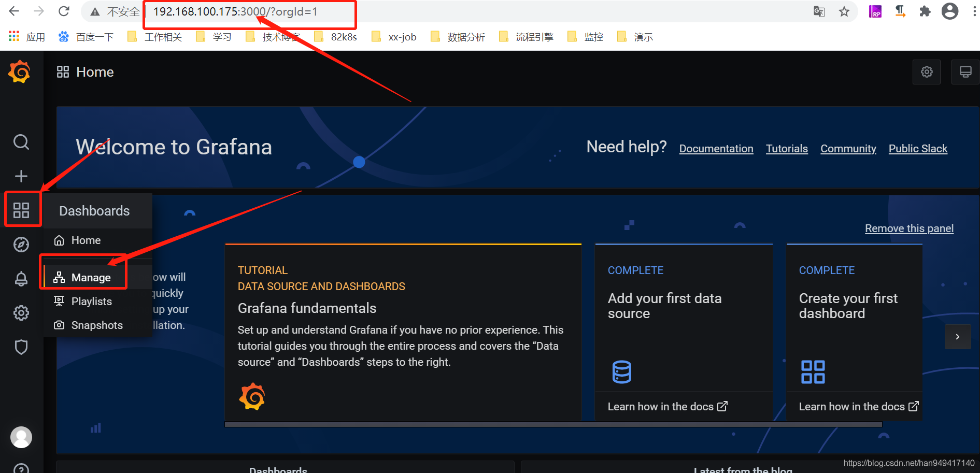The image size is (980, 473).
Task: Open the Community help link
Action: [848, 149]
